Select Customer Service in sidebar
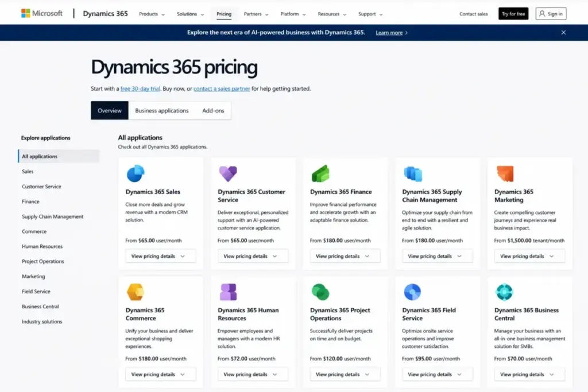Viewport: 588px width, 392px height. tap(41, 187)
